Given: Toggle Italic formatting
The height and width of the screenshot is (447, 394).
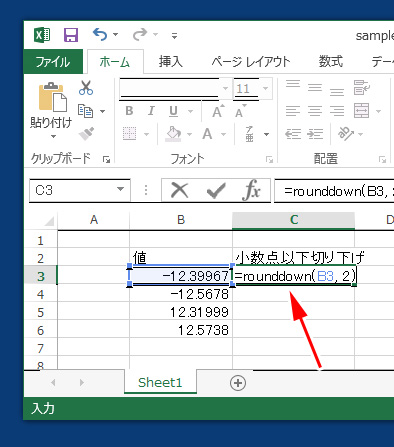Looking at the screenshot, I should [x=151, y=111].
